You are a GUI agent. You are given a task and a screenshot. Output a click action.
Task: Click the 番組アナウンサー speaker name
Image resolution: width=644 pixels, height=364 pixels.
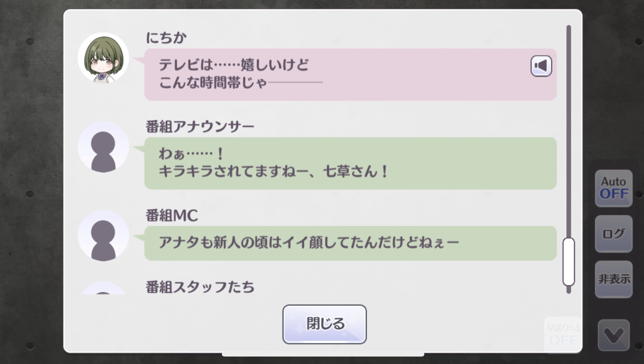coord(200,127)
